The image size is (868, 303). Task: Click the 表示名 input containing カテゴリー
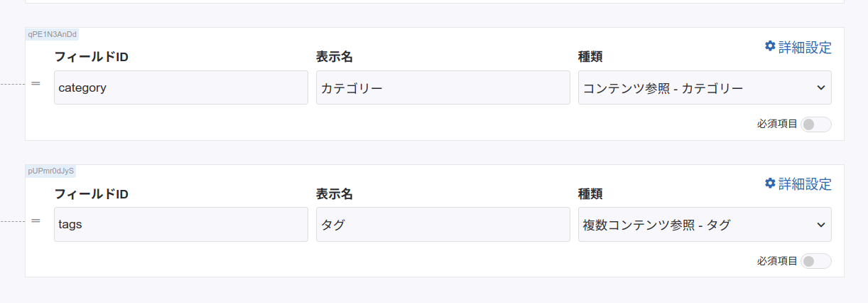[443, 88]
